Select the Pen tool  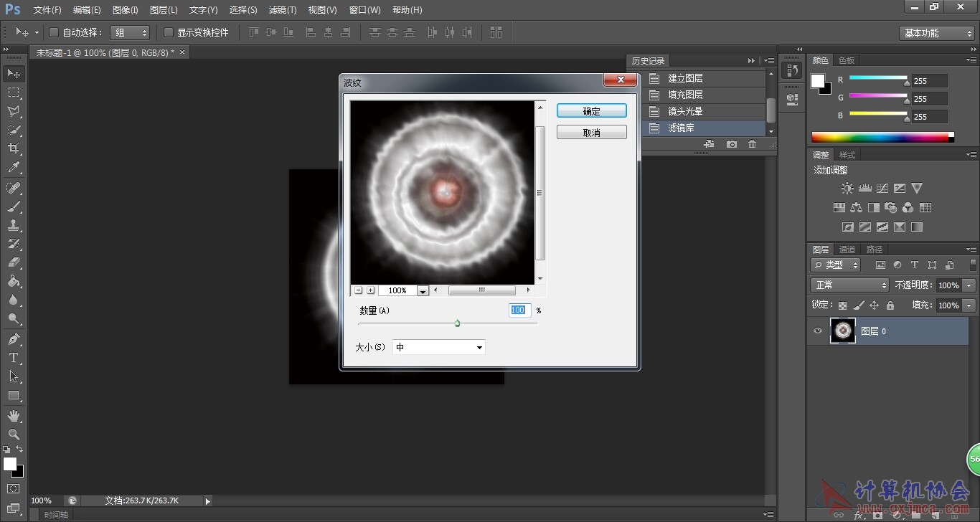point(14,339)
